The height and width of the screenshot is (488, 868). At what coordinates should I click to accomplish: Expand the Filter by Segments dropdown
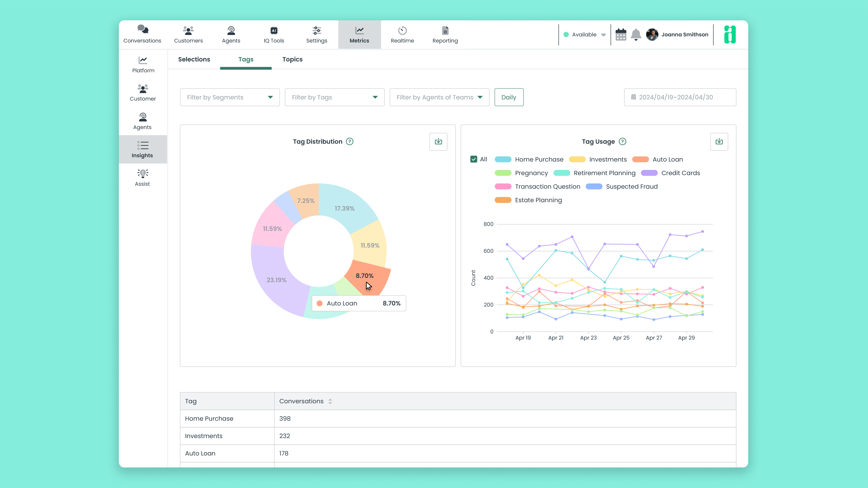[230, 97]
